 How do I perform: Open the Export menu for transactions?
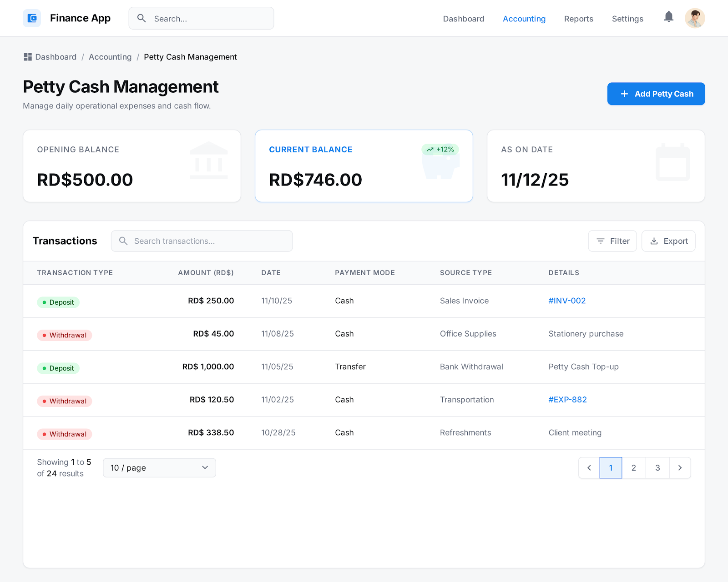(x=668, y=241)
